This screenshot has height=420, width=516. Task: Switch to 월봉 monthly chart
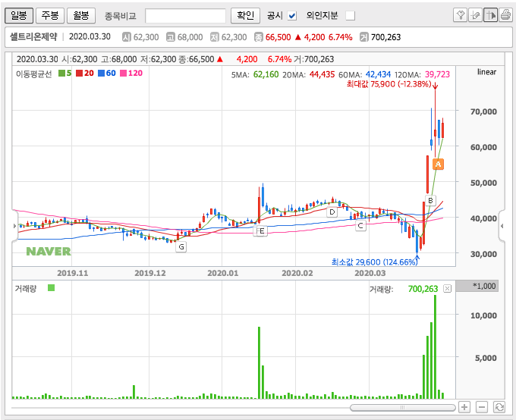[x=81, y=15]
